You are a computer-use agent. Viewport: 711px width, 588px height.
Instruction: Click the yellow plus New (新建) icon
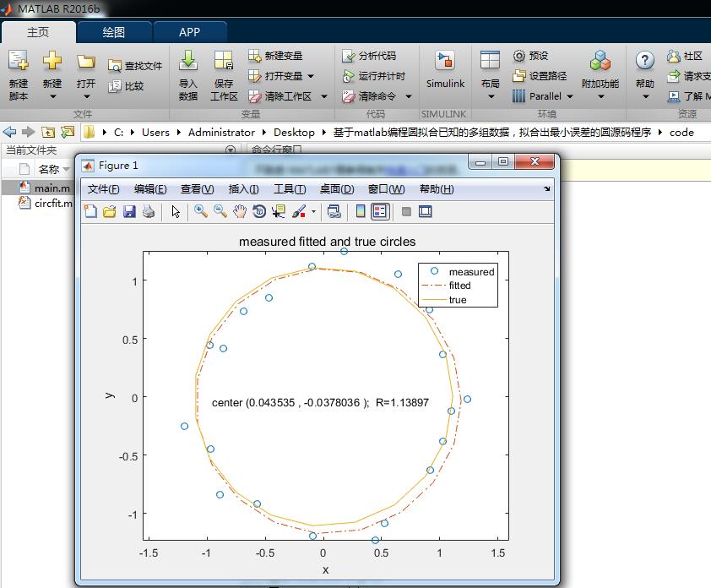(x=52, y=60)
